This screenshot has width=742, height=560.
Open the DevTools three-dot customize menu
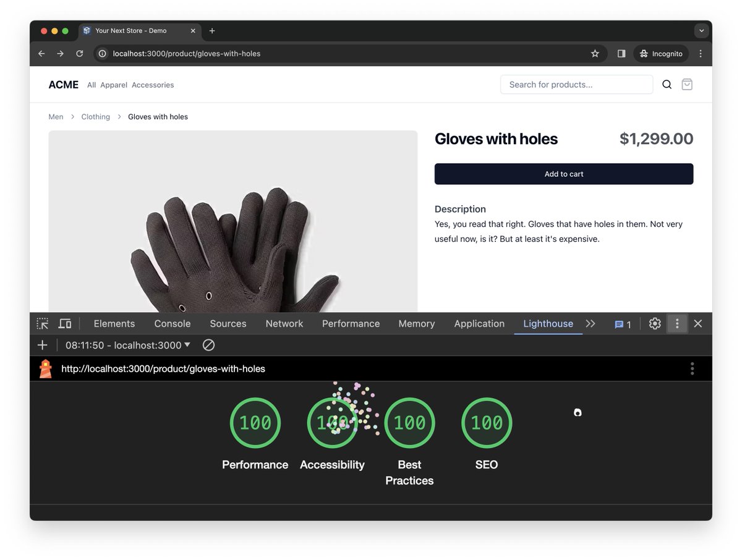tap(677, 323)
